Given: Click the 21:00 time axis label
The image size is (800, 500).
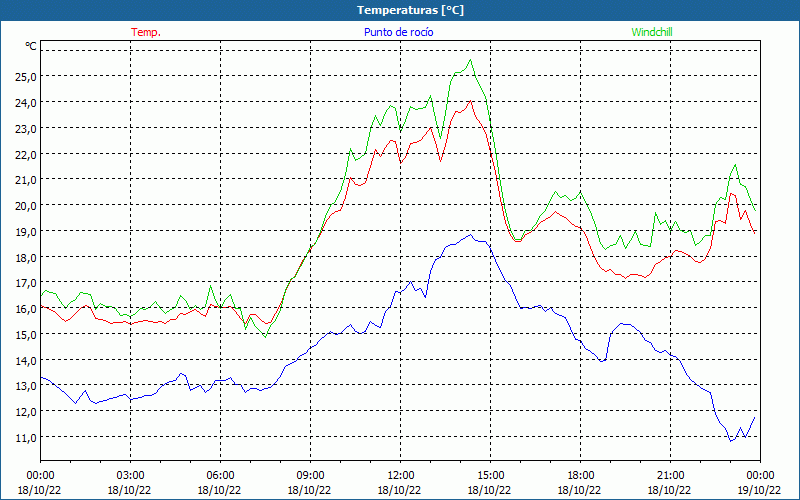Looking at the screenshot, I should click(670, 476).
